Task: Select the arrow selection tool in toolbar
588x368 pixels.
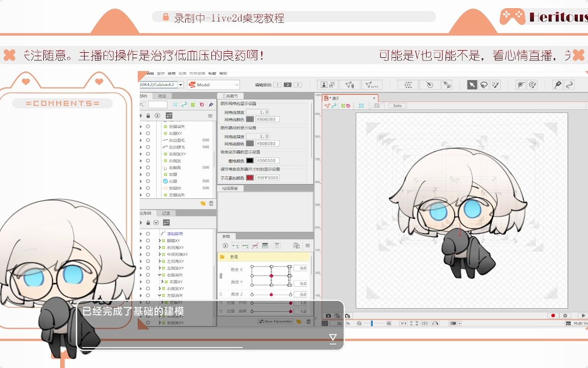Action: pyautogui.click(x=472, y=85)
